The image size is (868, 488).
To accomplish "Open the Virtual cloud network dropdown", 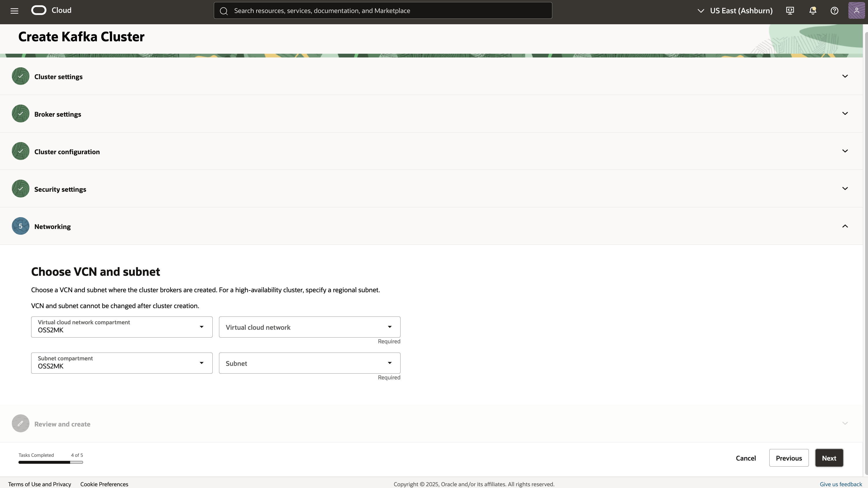I will pos(309,327).
